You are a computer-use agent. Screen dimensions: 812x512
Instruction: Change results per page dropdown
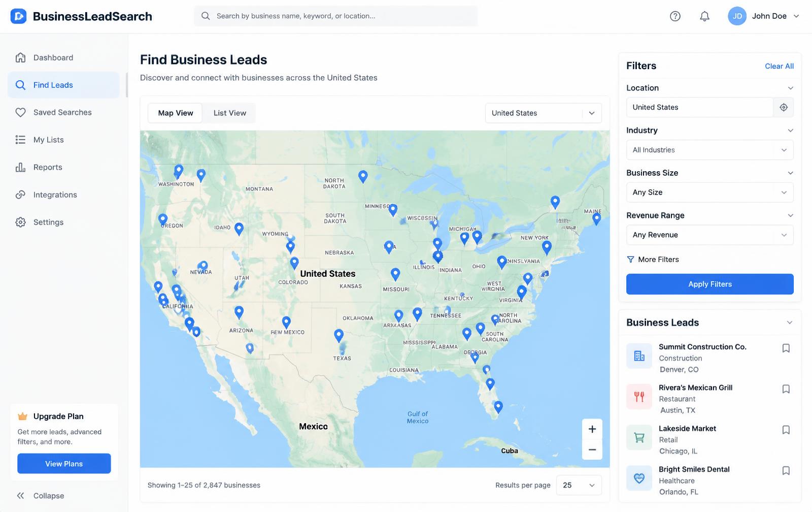pyautogui.click(x=579, y=485)
